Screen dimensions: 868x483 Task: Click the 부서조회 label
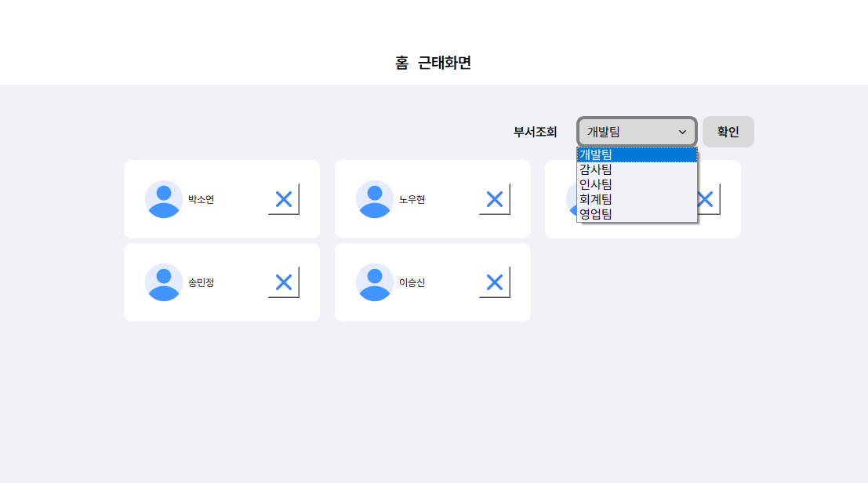click(x=535, y=132)
